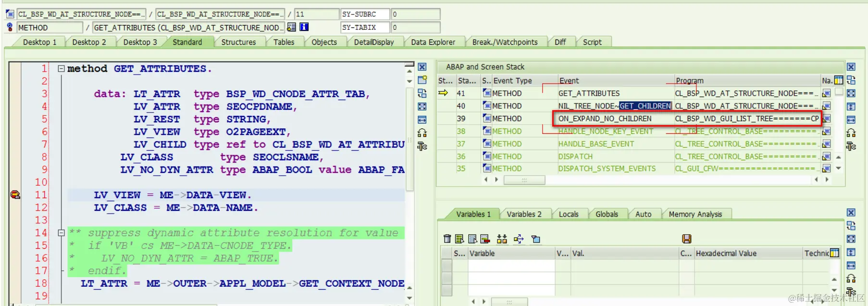Screen dimensions: 868x306
Task: Click the blue info icon in header
Action: pos(304,27)
